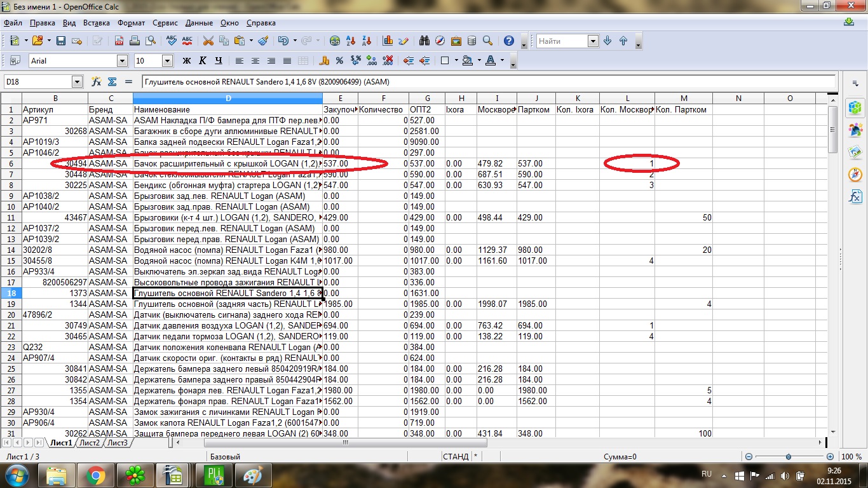868x488 pixels.
Task: Toggle underline formatting (Ч)
Action: [219, 61]
